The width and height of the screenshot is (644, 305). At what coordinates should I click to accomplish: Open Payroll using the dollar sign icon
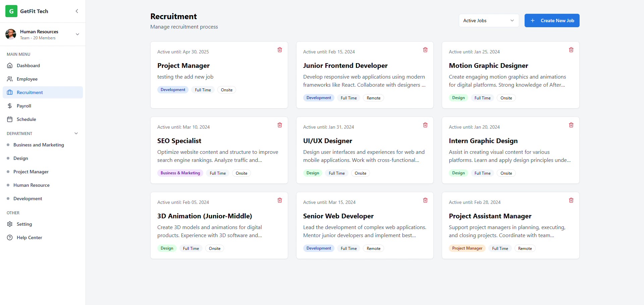tap(10, 106)
